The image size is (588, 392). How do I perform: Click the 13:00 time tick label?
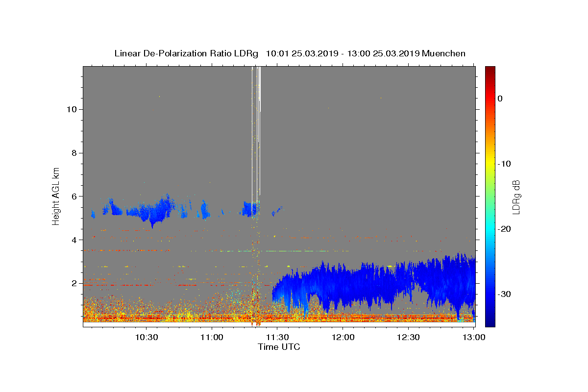pyautogui.click(x=474, y=337)
